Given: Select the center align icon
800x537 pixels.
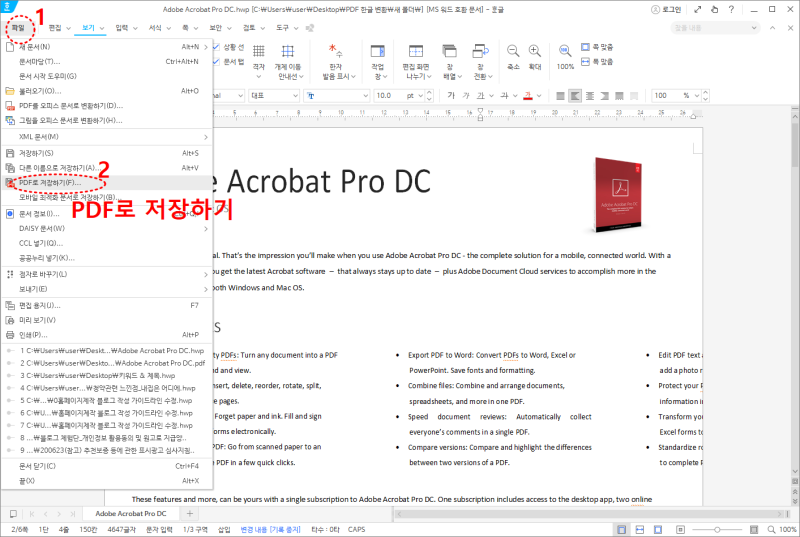Looking at the screenshot, I should coord(590,95).
